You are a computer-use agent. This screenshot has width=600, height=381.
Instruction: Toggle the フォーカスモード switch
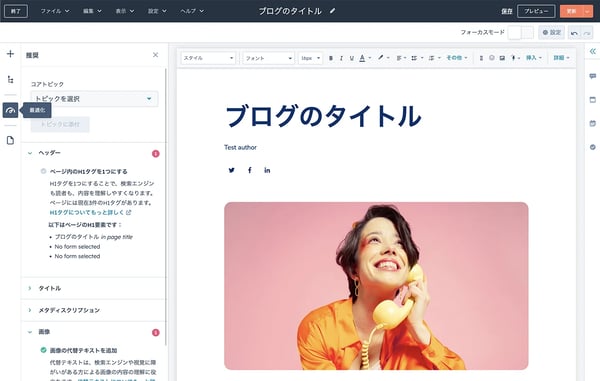point(520,33)
